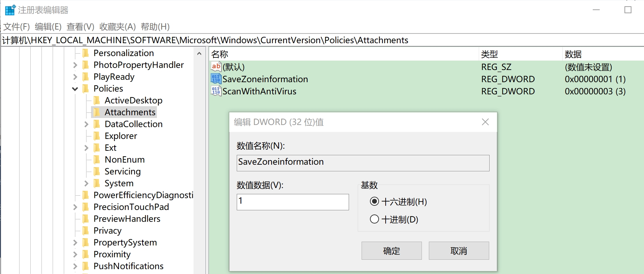
Task: Click the 0x00000003 (3) data cell
Action: pos(595,91)
